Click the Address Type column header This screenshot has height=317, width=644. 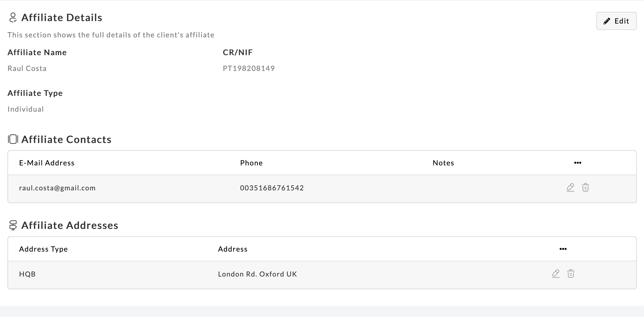coord(43,249)
